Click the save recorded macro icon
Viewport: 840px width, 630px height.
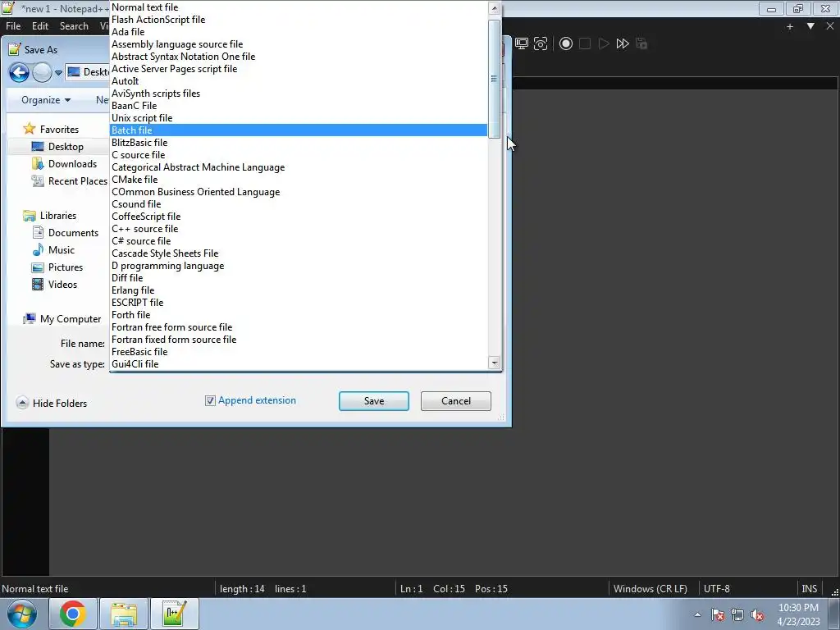pyautogui.click(x=641, y=44)
